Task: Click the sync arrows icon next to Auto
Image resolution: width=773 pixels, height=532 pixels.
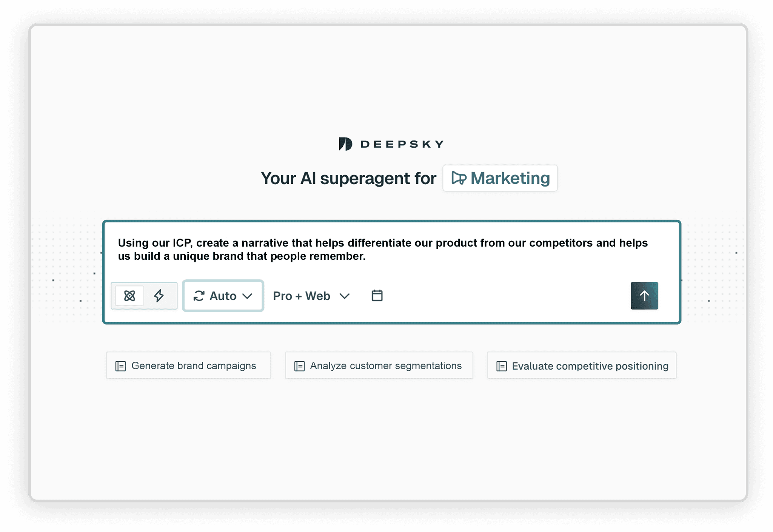Action: [x=199, y=296]
